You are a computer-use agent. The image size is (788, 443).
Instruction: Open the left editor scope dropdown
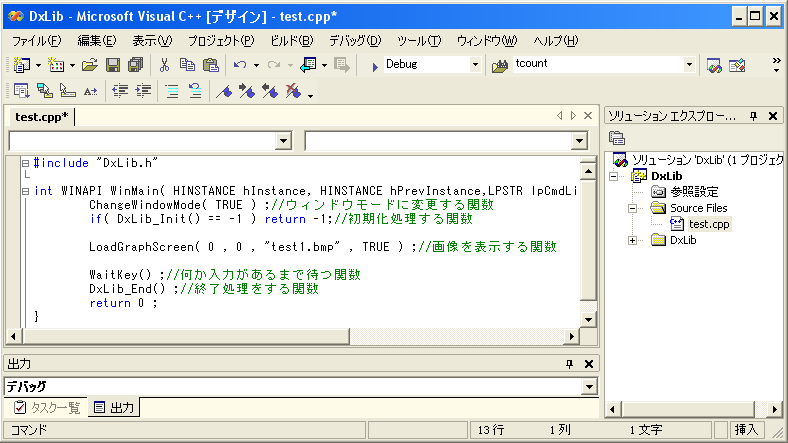click(x=283, y=141)
